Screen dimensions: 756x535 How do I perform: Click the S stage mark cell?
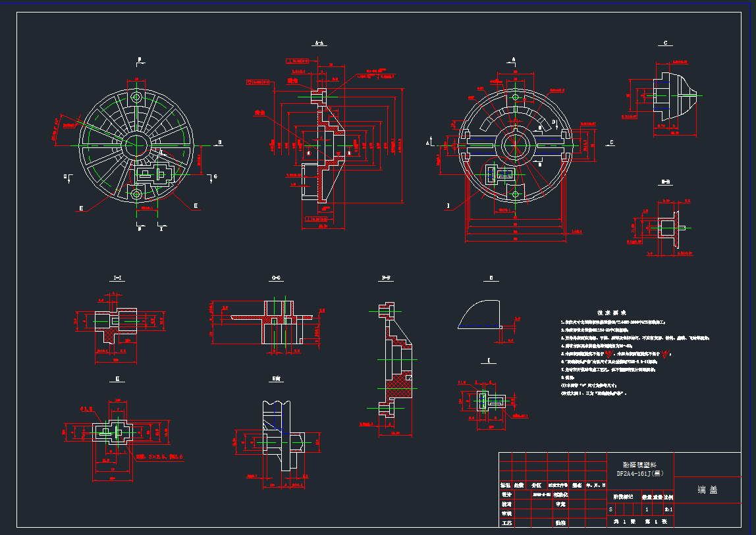pyautogui.click(x=610, y=509)
